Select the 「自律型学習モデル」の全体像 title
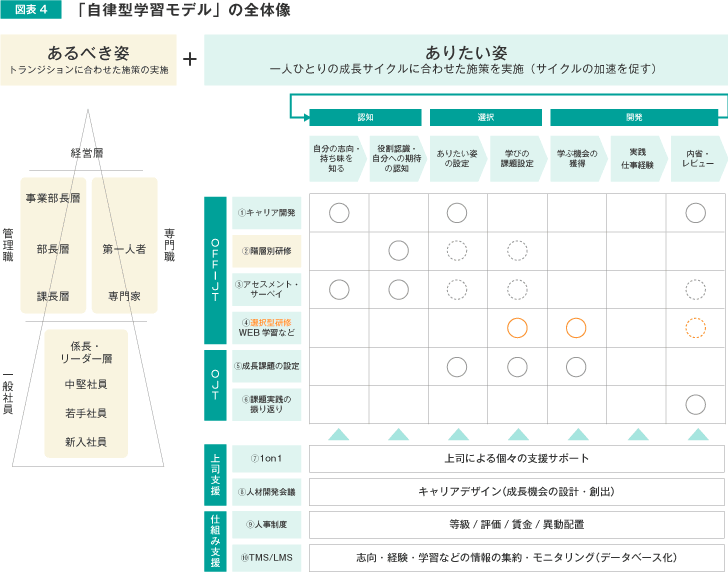 pyautogui.click(x=182, y=10)
